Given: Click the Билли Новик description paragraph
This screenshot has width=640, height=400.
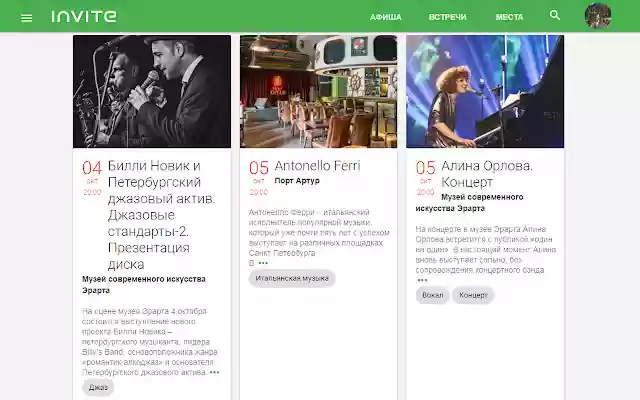Looking at the screenshot, I should coord(150,342).
